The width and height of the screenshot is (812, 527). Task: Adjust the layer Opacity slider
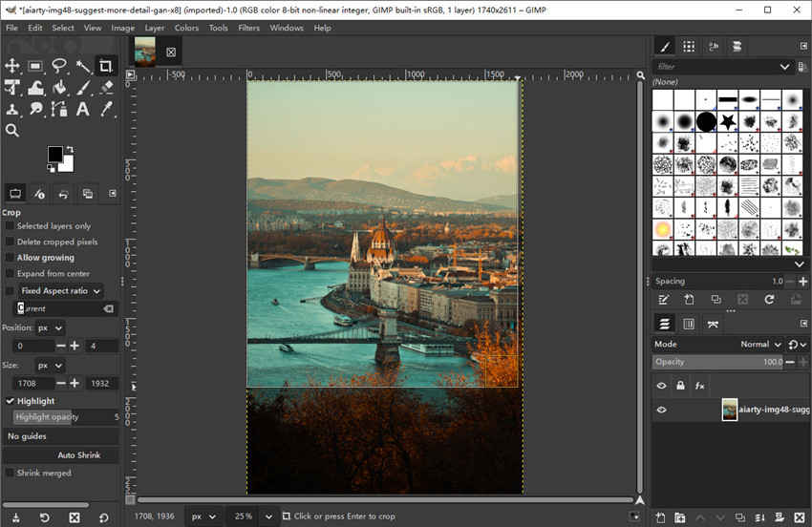(718, 362)
